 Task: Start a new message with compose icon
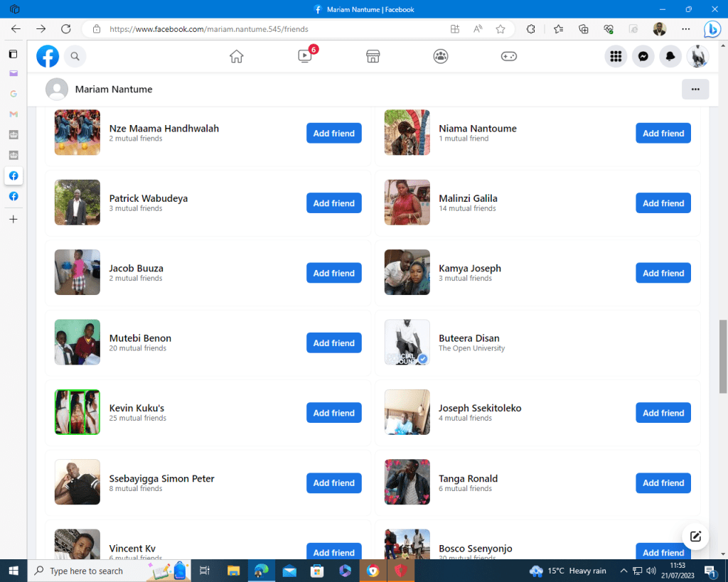(x=695, y=537)
